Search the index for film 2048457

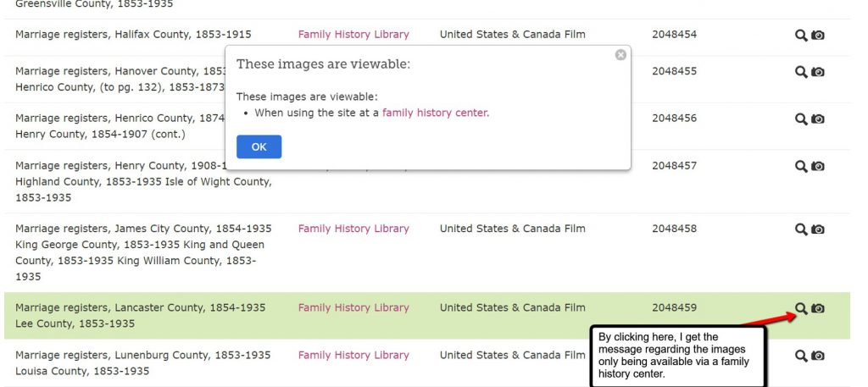800,166
